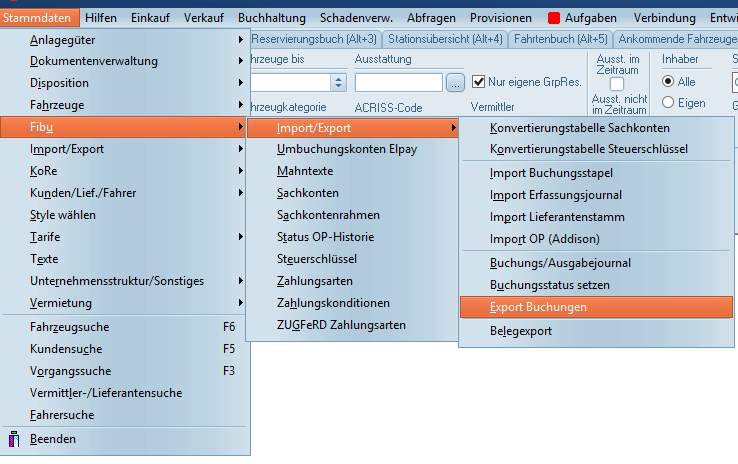Enable the Ausst. im Zeitraum checkbox
Image resolution: width=738 pixels, height=464 pixels.
click(x=617, y=84)
